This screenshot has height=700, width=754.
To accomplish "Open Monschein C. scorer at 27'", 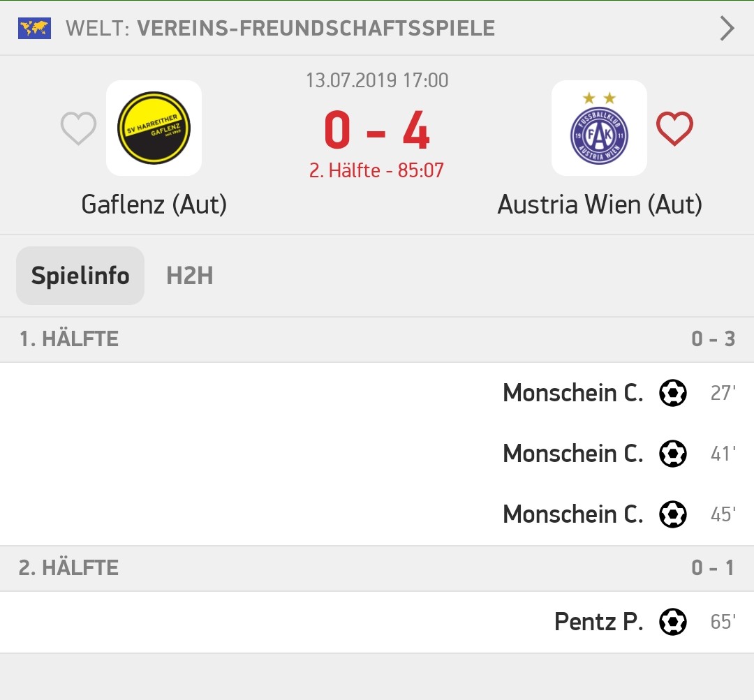I will coord(573,393).
